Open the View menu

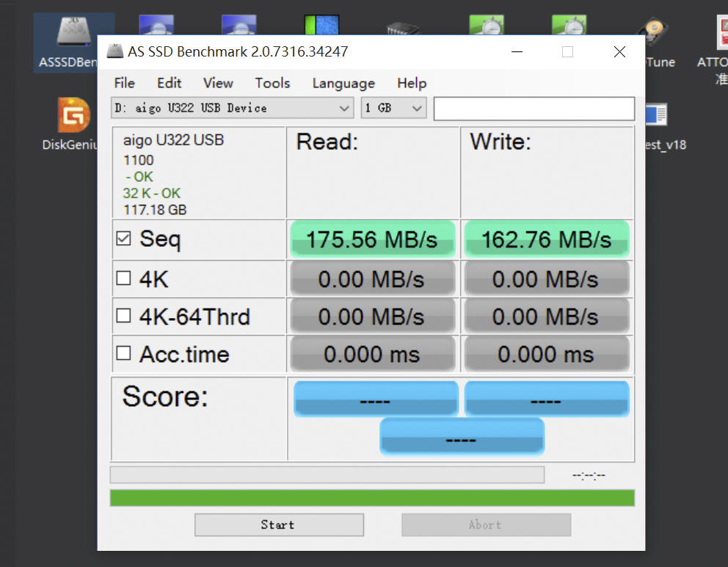pos(218,83)
